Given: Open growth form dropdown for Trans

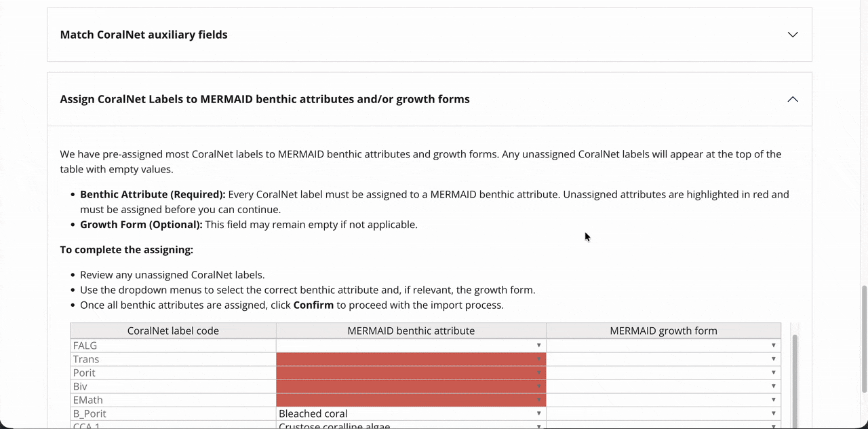Looking at the screenshot, I should [x=773, y=359].
